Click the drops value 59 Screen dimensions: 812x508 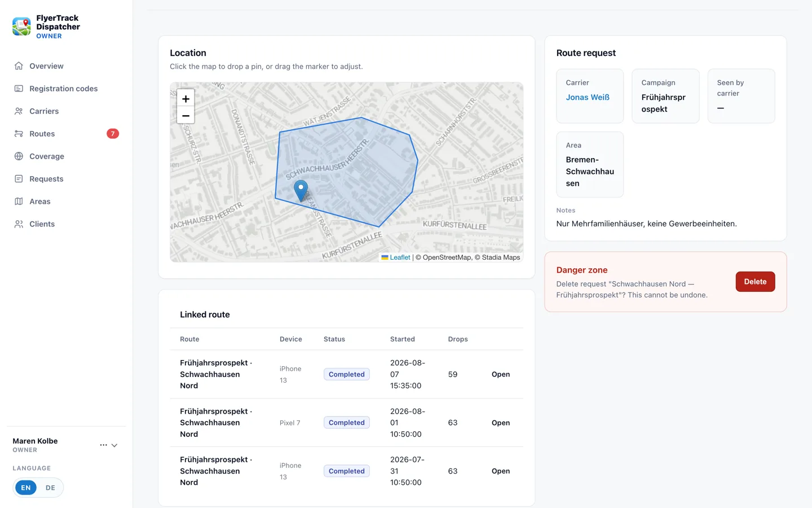[453, 374]
